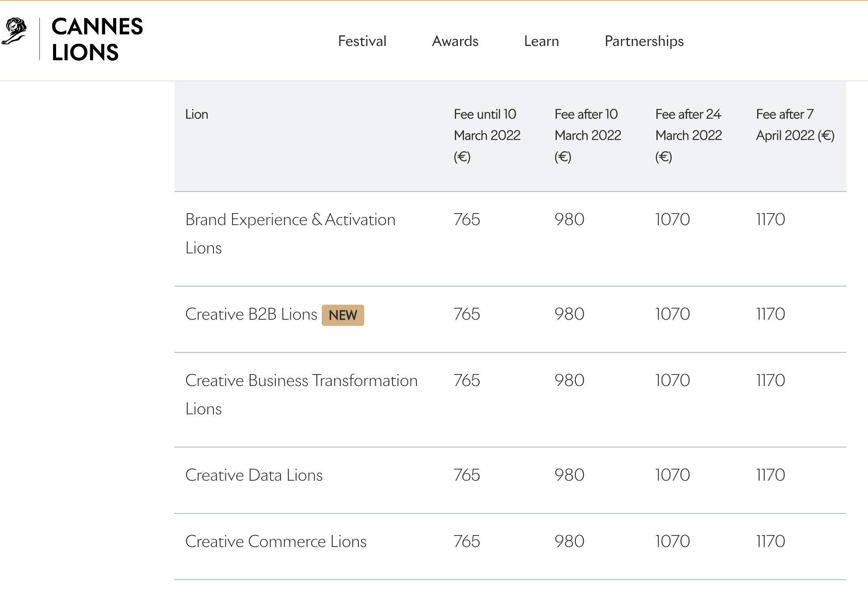Click the CANNES LIONS wordmark

(x=97, y=39)
